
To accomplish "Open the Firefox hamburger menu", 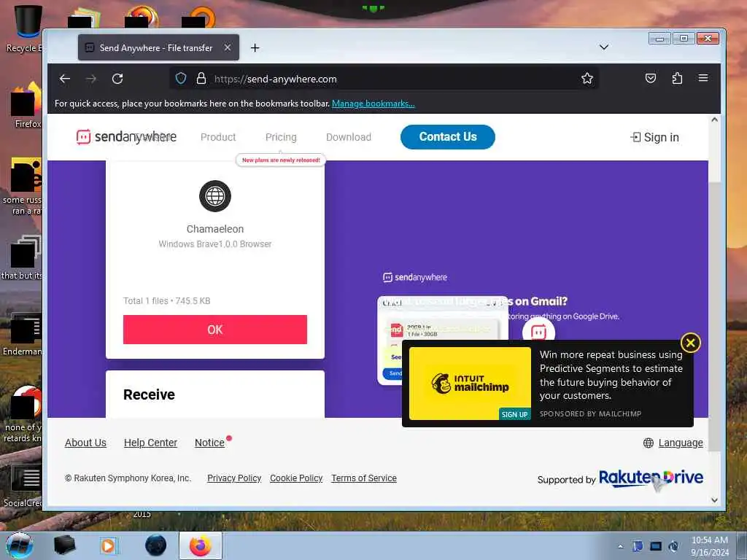I will point(703,77).
